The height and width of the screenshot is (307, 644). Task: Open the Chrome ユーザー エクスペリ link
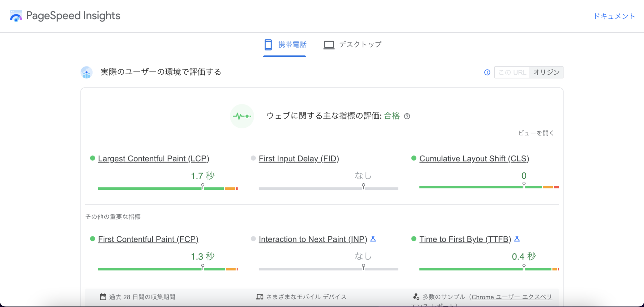512,297
